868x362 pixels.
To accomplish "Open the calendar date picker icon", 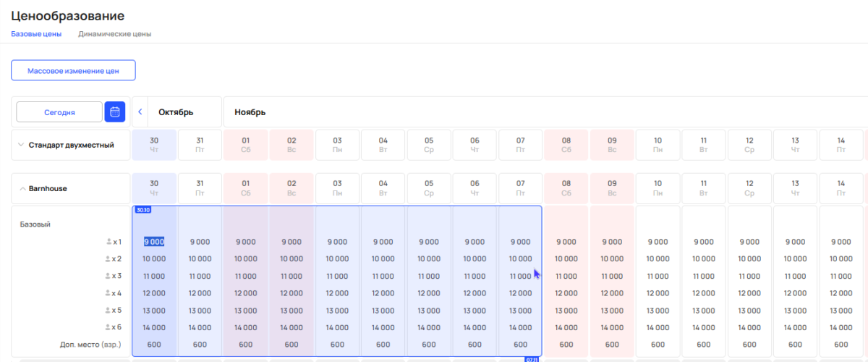I will pyautogui.click(x=114, y=111).
